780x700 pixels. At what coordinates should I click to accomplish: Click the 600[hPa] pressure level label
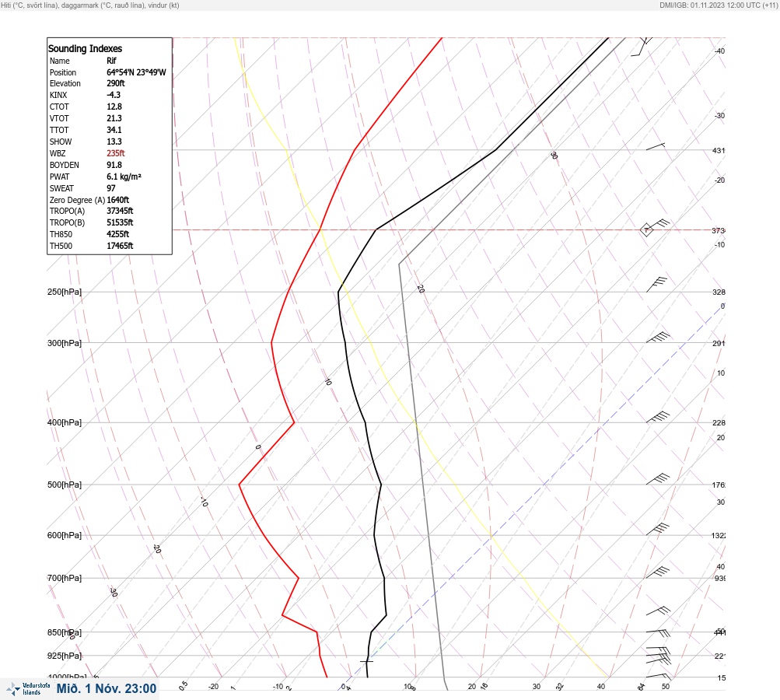click(65, 536)
